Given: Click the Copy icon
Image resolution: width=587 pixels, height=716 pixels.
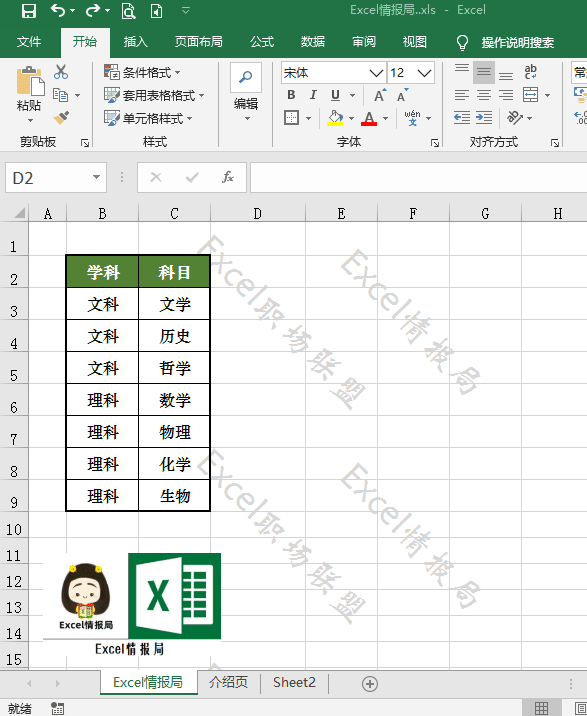Looking at the screenshot, I should pos(60,95).
